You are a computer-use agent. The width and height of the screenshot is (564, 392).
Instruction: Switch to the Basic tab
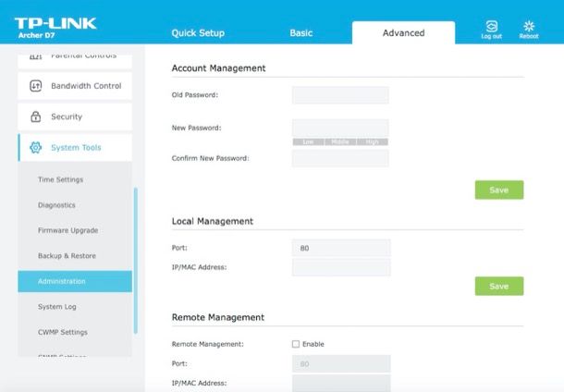301,33
